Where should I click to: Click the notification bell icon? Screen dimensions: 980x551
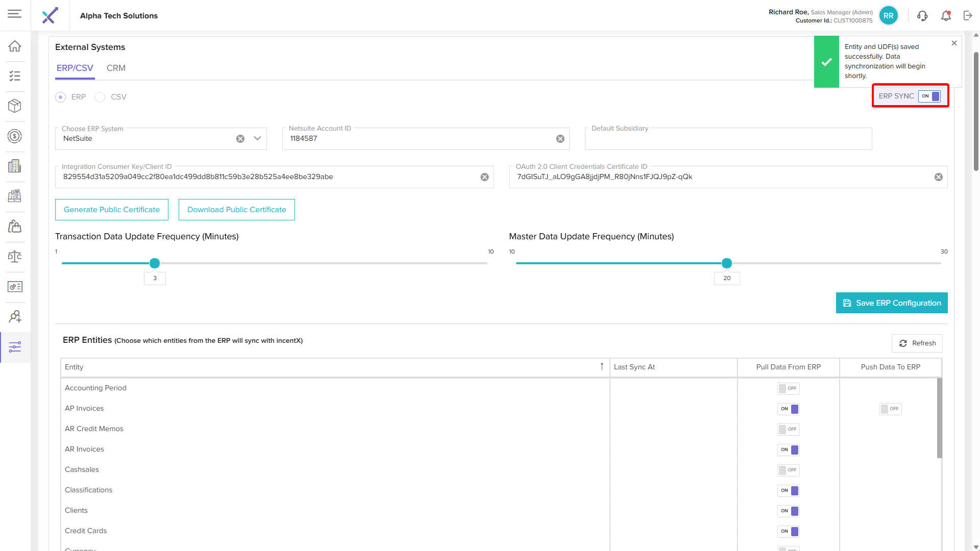(946, 16)
